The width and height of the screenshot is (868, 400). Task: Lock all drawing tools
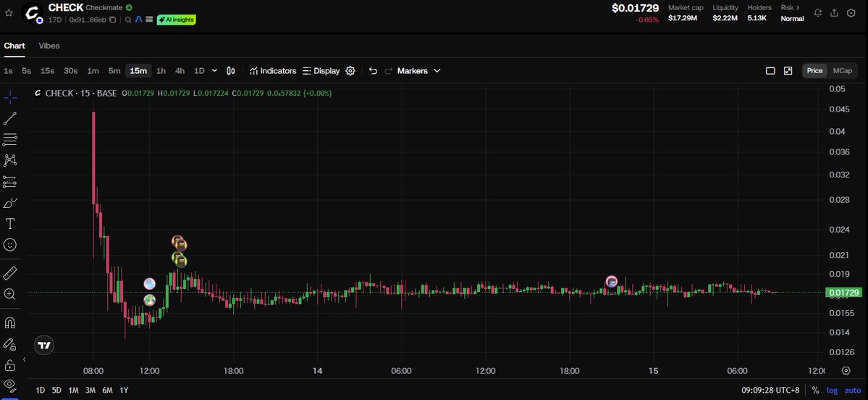(10, 364)
